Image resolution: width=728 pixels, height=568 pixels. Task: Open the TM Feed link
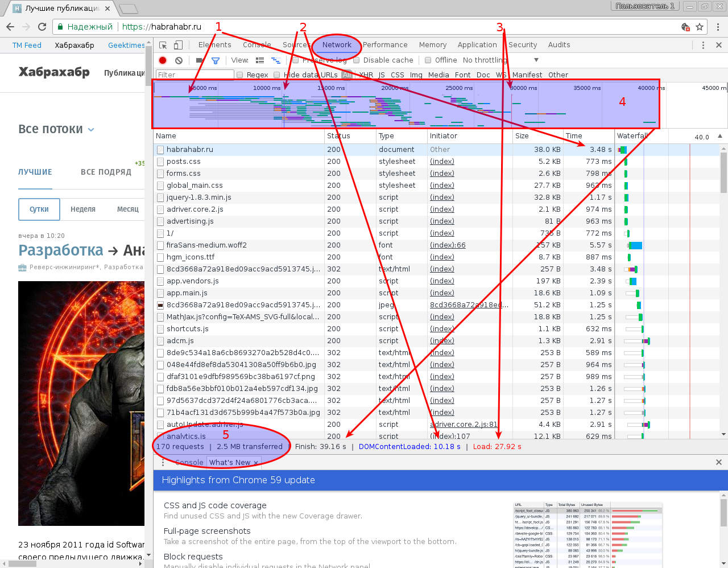[x=27, y=46]
